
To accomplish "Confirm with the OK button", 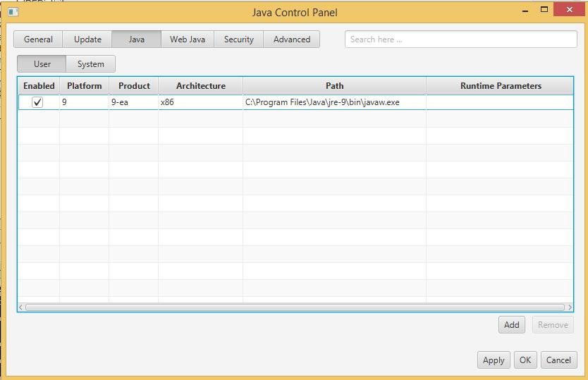I will [x=525, y=360].
